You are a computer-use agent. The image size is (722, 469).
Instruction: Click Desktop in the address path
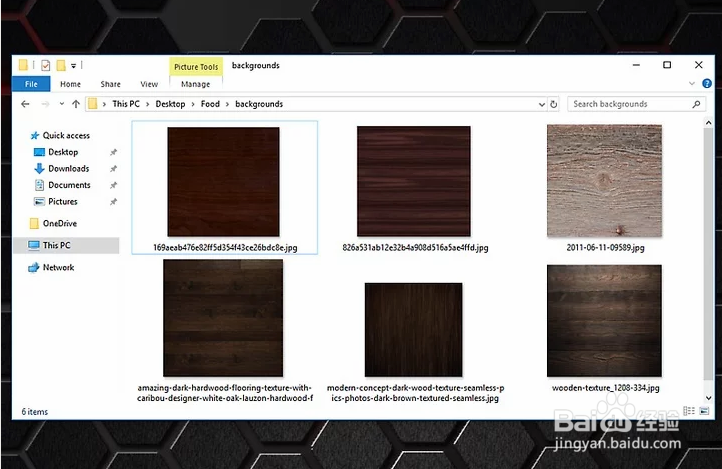tap(170, 104)
